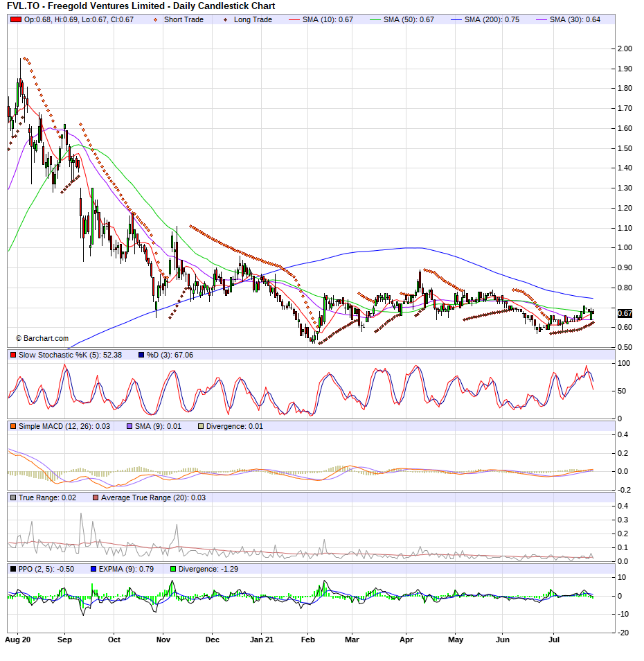Click the red OHLC legend swatch
This screenshot has width=644, height=661.
tap(16, 19)
